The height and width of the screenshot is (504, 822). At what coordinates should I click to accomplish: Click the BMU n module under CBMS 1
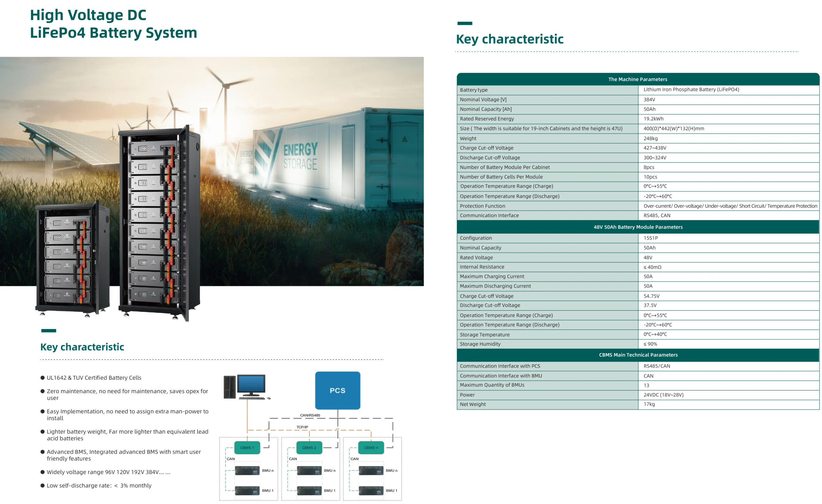click(247, 470)
